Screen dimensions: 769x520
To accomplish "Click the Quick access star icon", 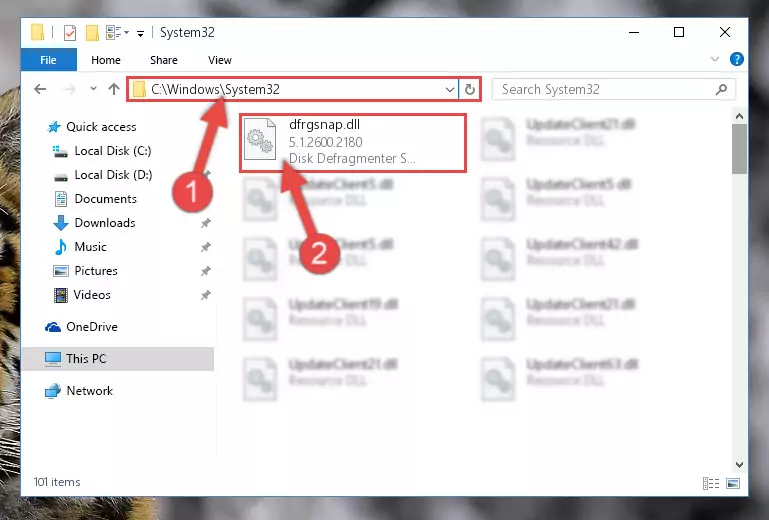I will click(54, 127).
